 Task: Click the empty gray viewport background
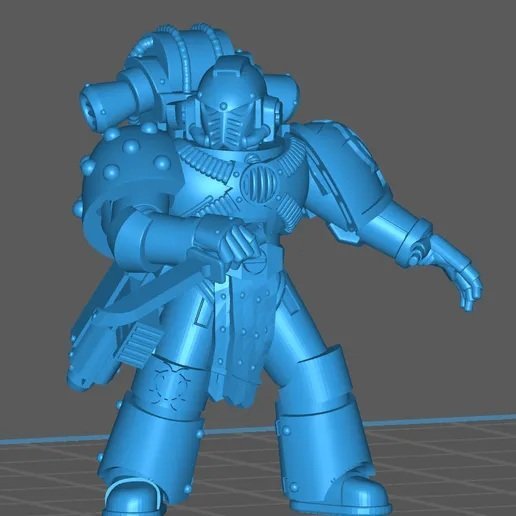pos(417,67)
